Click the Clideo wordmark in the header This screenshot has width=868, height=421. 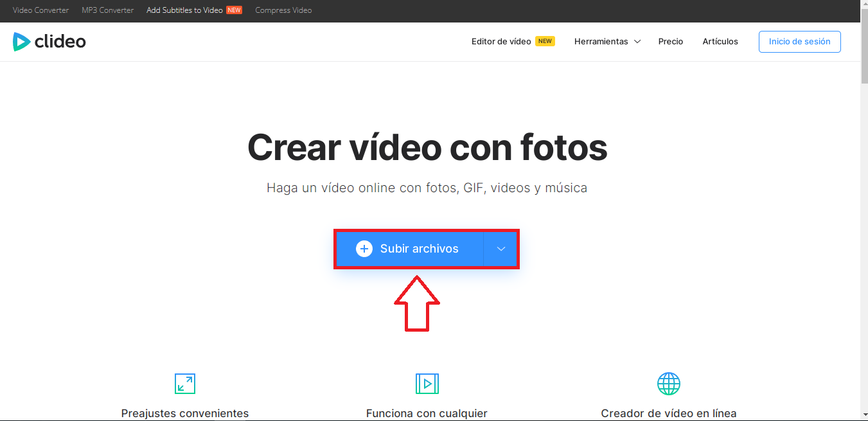click(x=61, y=41)
